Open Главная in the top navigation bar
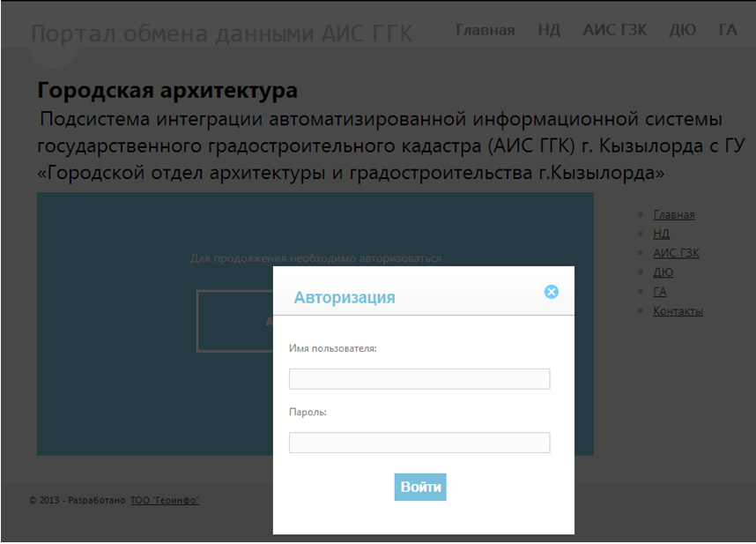This screenshot has width=756, height=544. pyautogui.click(x=485, y=30)
